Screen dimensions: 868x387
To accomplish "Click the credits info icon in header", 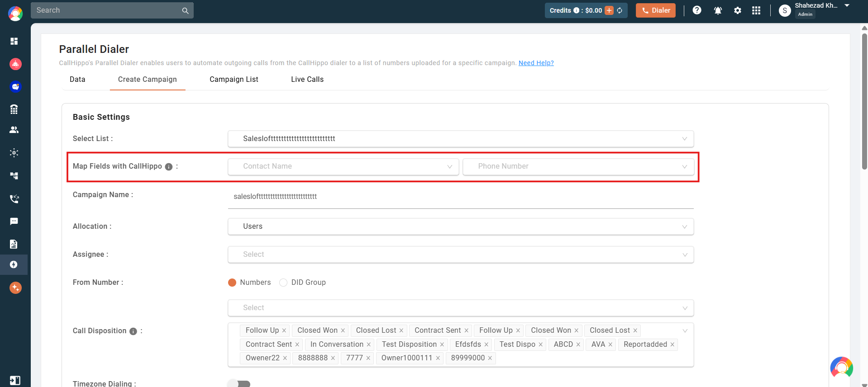I will [576, 10].
